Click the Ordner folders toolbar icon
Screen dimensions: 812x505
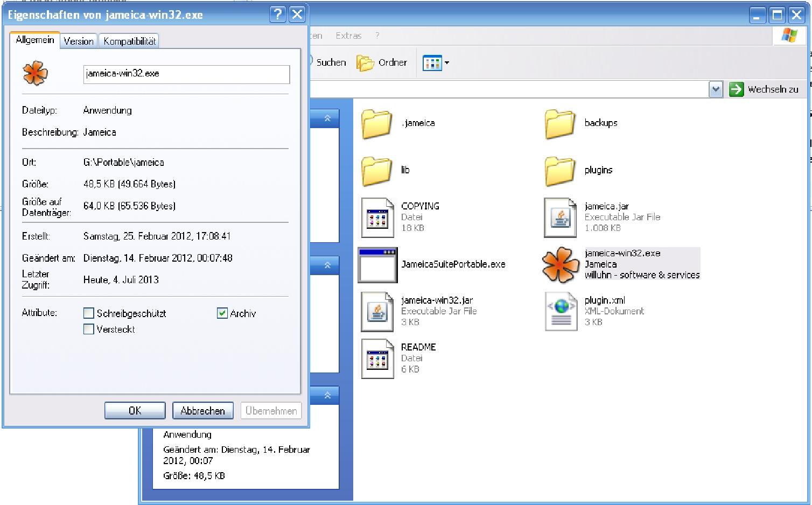pos(365,63)
